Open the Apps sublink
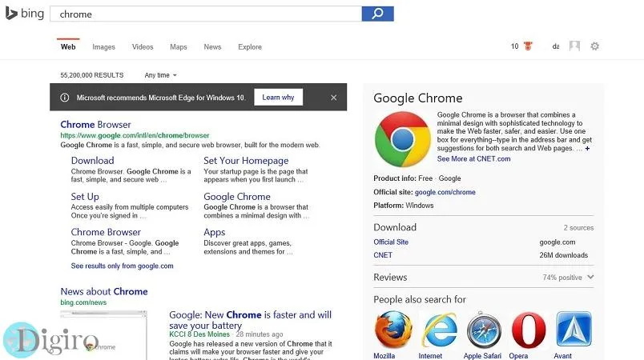 click(x=215, y=232)
